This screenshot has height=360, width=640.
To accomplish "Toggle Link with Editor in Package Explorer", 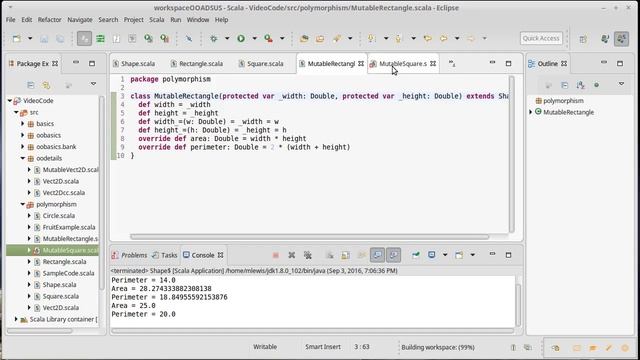I will tap(46, 85).
